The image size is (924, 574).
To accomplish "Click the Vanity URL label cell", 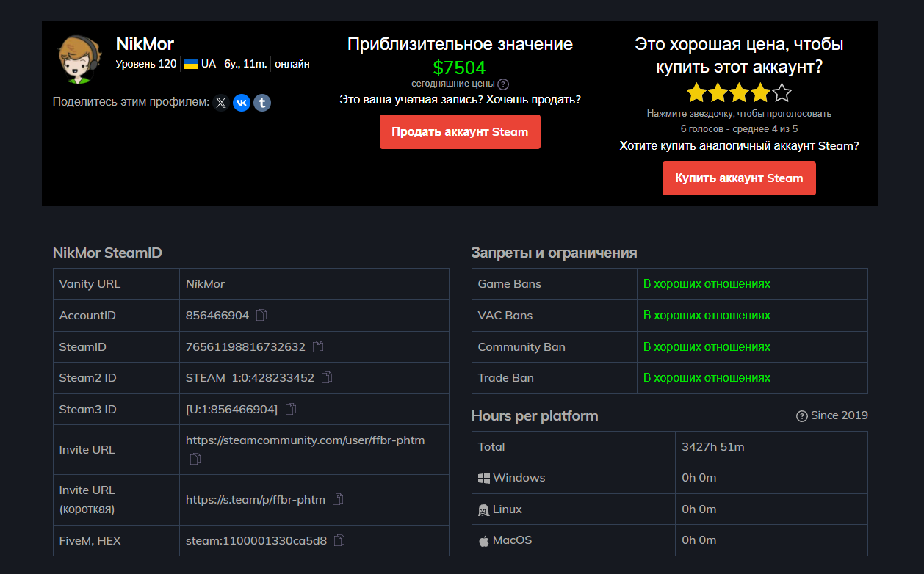I will click(116, 284).
